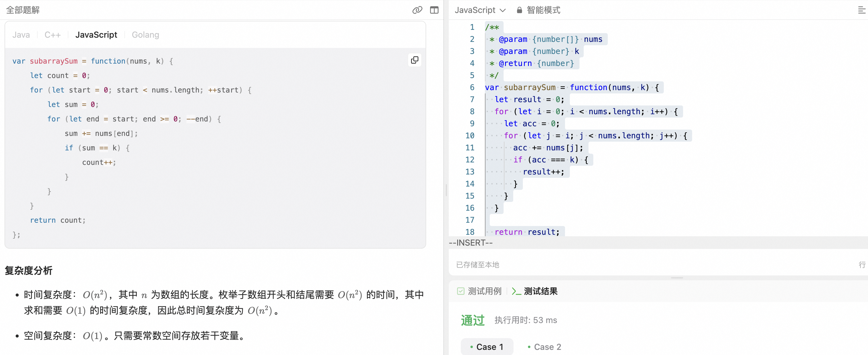Select Case 2 test result
The image size is (868, 355).
(x=545, y=347)
